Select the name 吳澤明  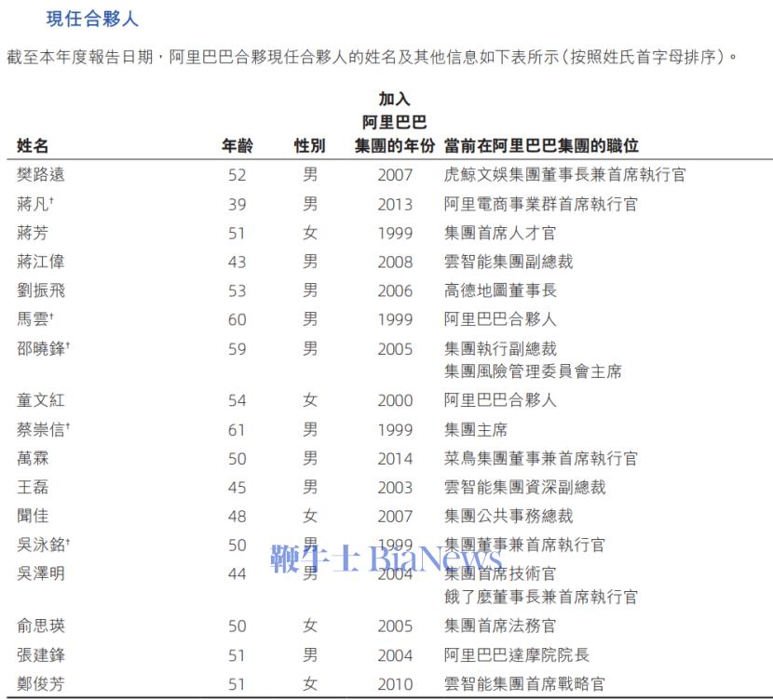[x=40, y=573]
